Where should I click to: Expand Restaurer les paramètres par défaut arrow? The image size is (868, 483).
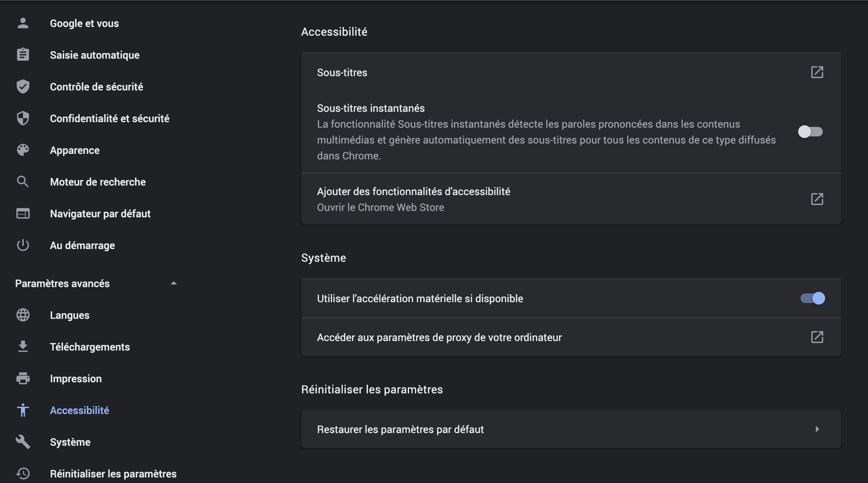click(817, 429)
